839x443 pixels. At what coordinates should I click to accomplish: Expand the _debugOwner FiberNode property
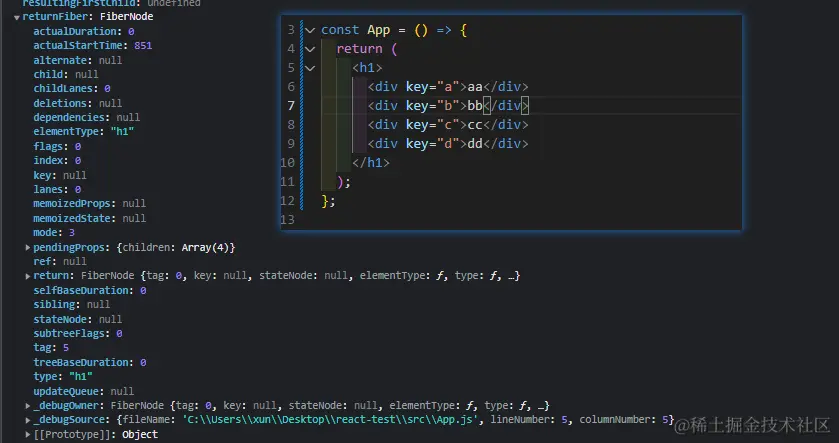pyautogui.click(x=28, y=406)
